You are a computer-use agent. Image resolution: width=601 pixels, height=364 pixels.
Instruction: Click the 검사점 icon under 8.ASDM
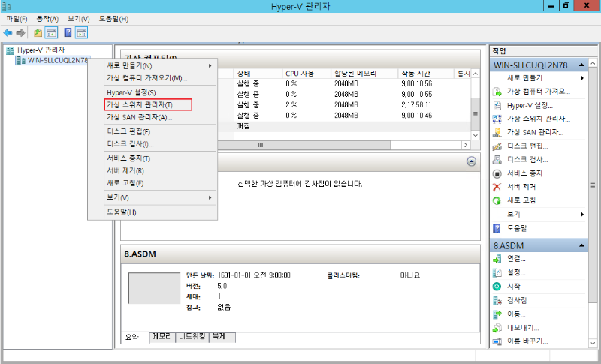(497, 300)
